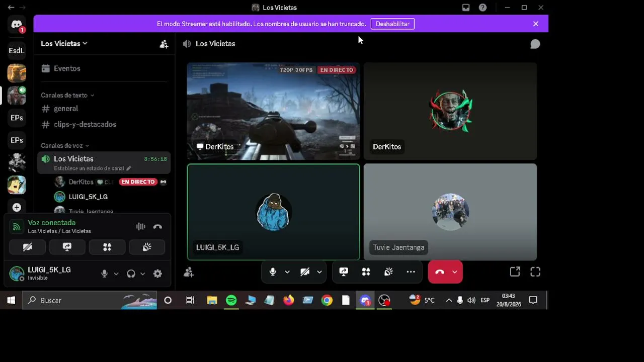Open the Windows Start menu
Image resolution: width=644 pixels, height=362 pixels.
click(x=11, y=300)
